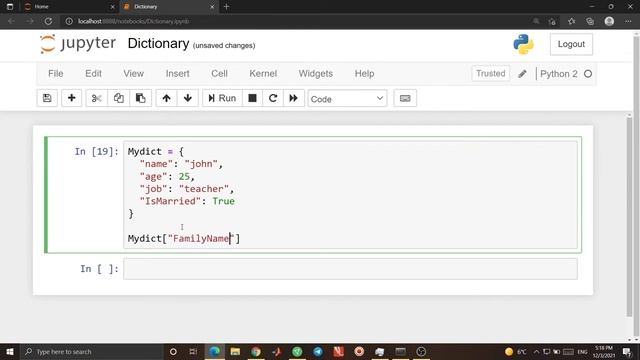
Task: Click the ENG language indicator
Action: [582, 351]
